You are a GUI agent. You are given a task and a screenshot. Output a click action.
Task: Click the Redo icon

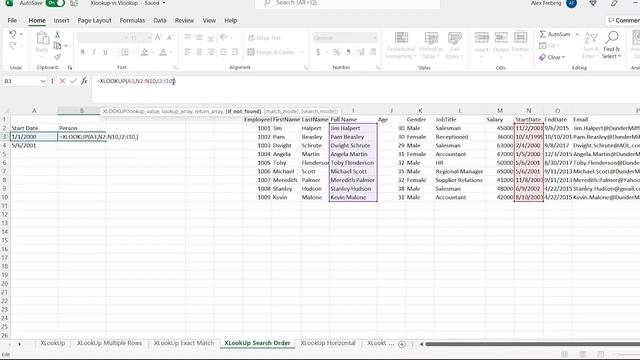point(13,46)
